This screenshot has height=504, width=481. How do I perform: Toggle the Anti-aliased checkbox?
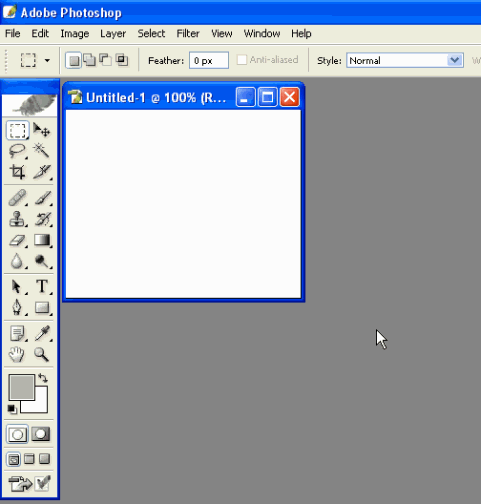241,60
